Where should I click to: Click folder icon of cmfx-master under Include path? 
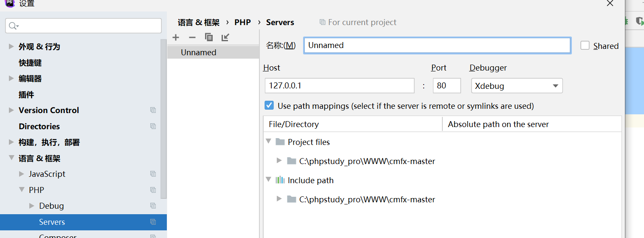[291, 199]
